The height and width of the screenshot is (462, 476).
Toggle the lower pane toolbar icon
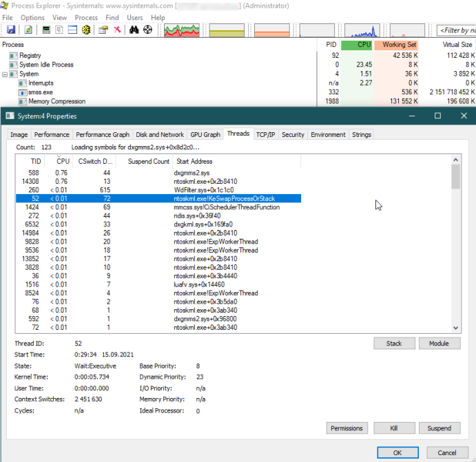point(72,30)
